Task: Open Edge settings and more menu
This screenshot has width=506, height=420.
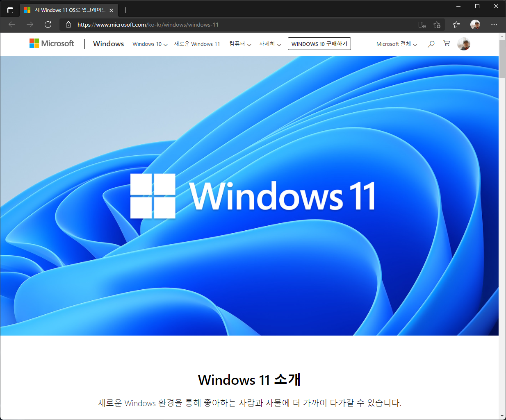Action: (x=494, y=25)
